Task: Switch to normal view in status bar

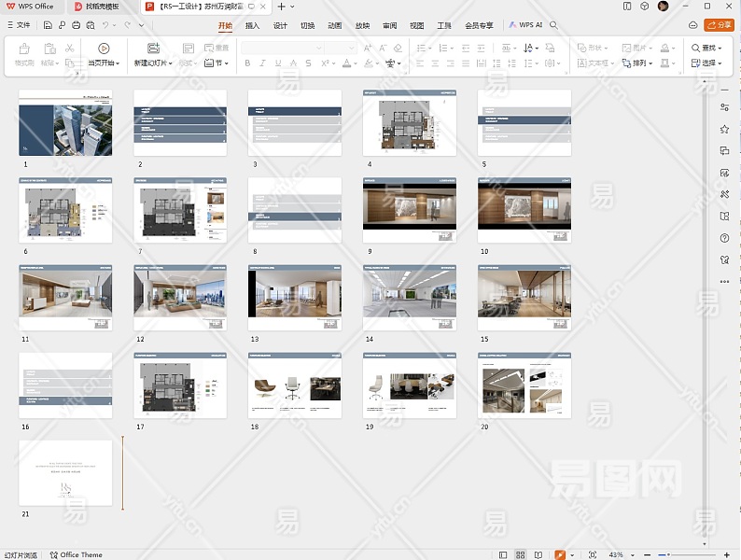Action: 503,554
